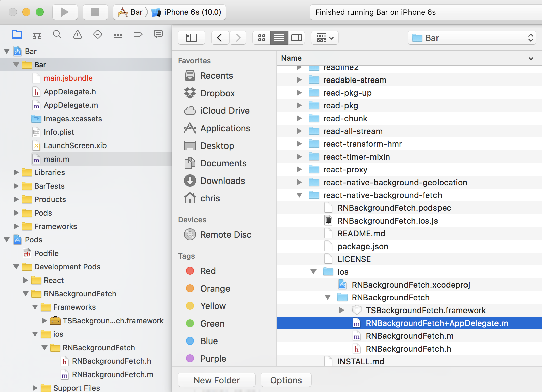Filter by the Orange tag
This screenshot has width=542, height=392.
[x=208, y=289]
